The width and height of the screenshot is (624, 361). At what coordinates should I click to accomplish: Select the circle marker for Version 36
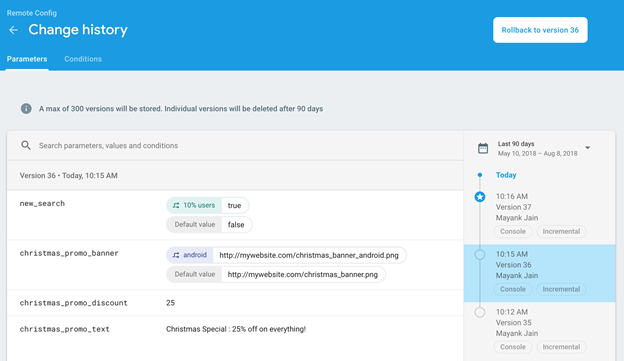[x=480, y=254]
